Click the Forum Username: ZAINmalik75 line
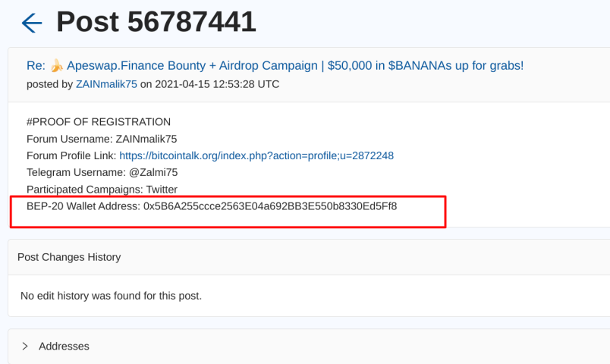The image size is (610, 364). tap(102, 139)
